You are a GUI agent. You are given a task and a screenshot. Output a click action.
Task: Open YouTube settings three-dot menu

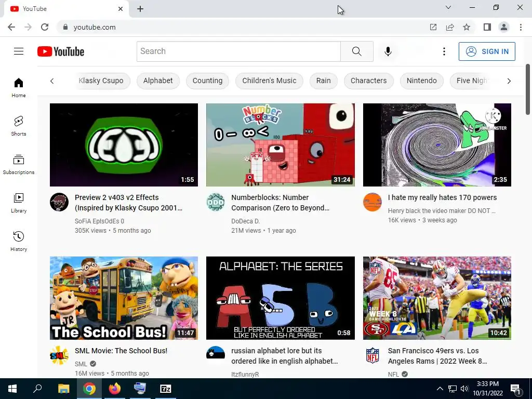(x=444, y=51)
